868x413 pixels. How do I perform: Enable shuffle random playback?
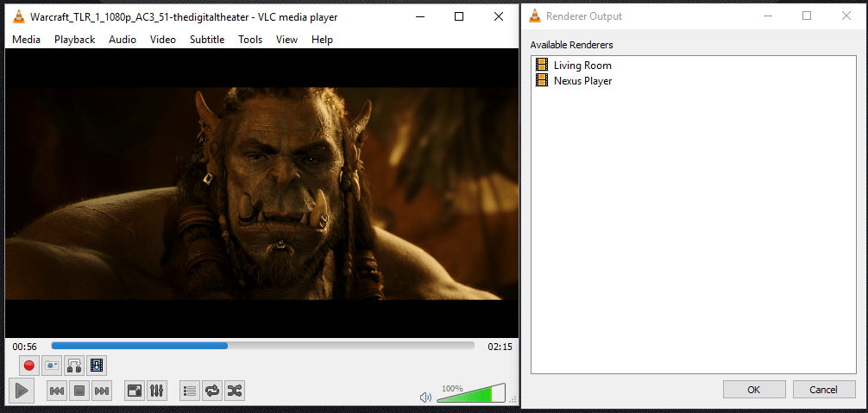tap(235, 391)
